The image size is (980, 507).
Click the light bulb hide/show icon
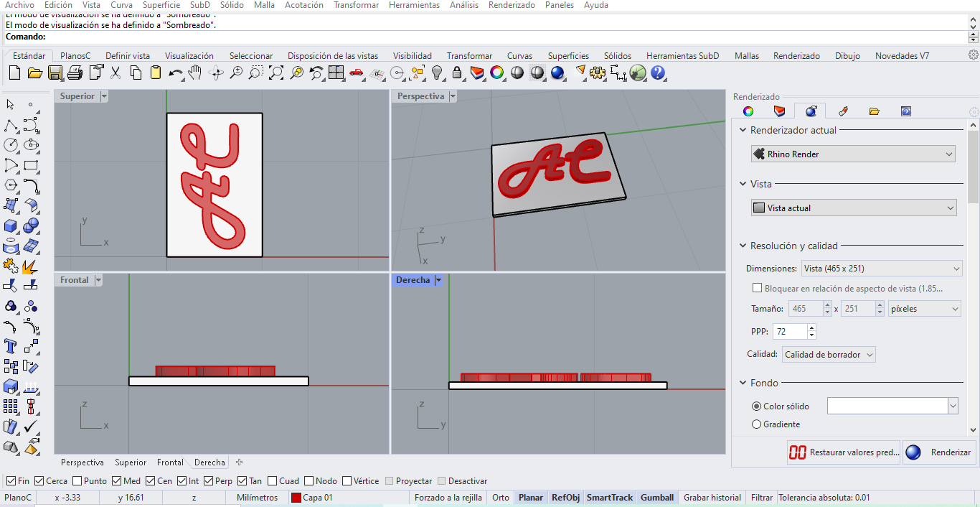[x=437, y=73]
